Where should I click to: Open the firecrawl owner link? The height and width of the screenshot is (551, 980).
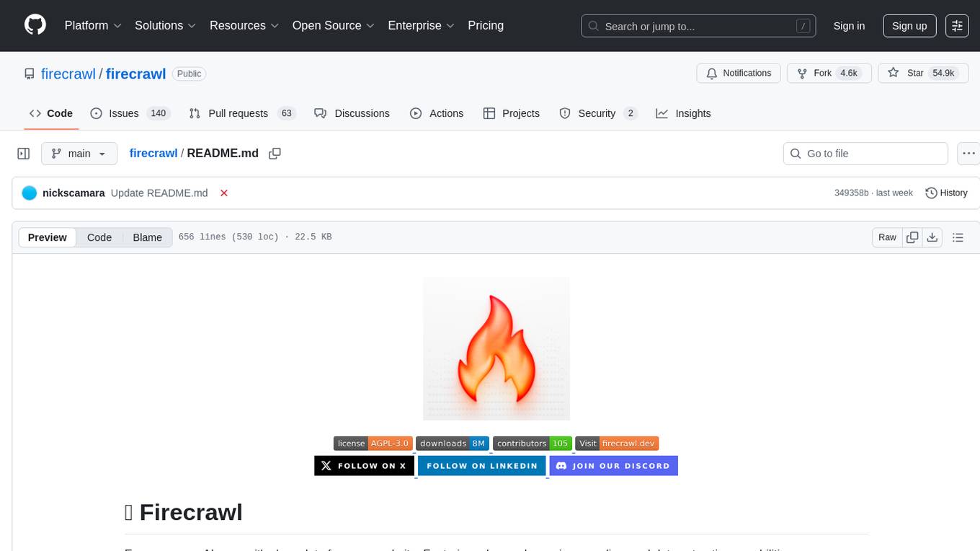[x=68, y=74]
